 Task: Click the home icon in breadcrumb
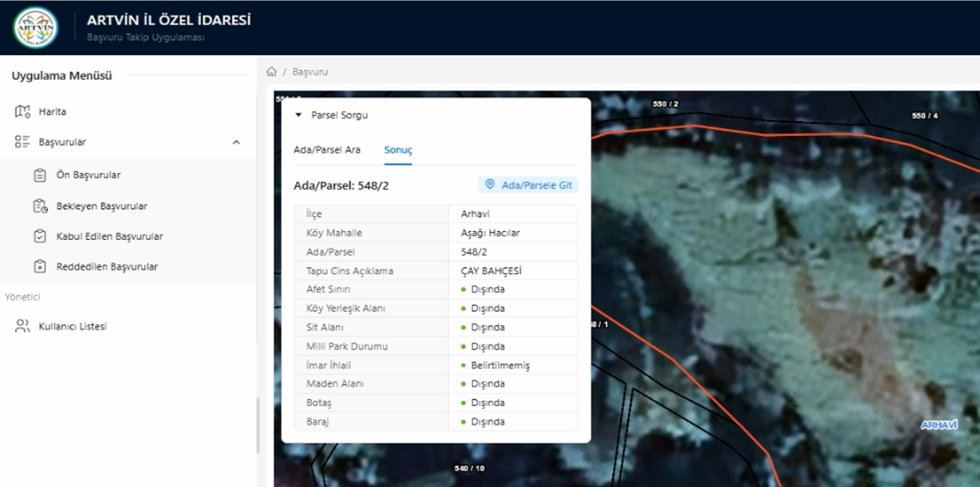tap(271, 71)
